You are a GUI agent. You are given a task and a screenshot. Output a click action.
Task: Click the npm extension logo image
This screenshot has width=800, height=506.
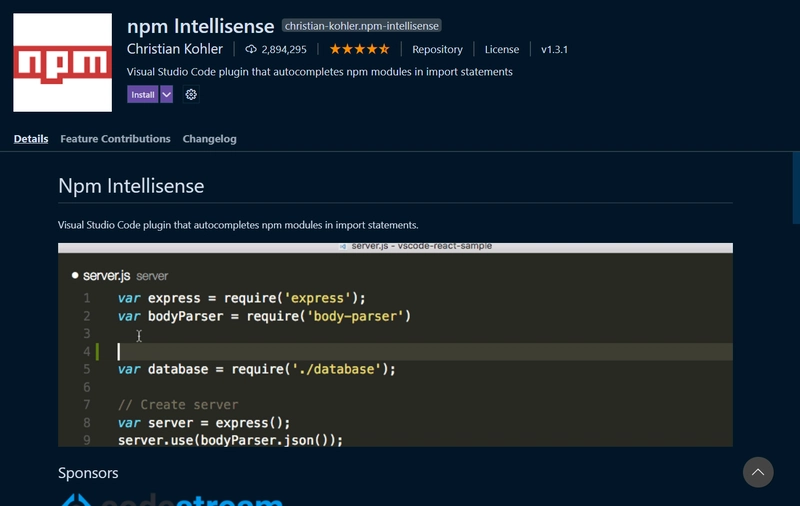click(x=62, y=62)
